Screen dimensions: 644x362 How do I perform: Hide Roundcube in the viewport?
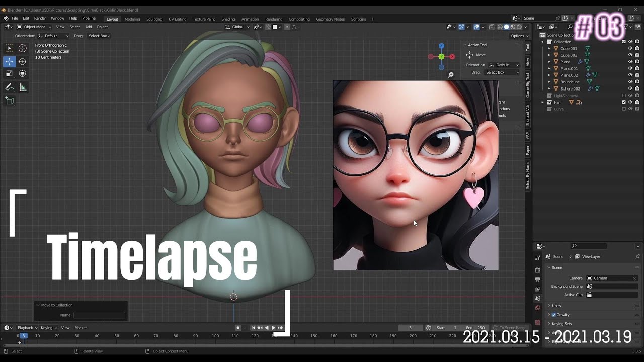[x=630, y=82]
